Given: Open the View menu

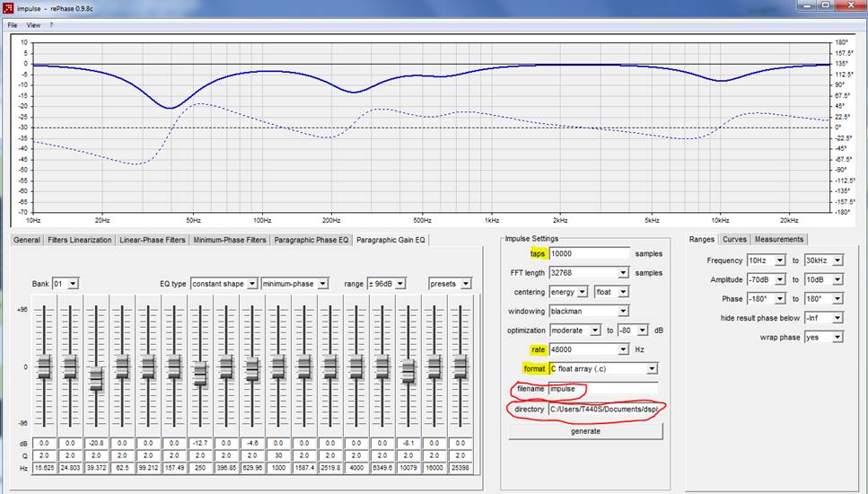Looking at the screenshot, I should pyautogui.click(x=33, y=25).
